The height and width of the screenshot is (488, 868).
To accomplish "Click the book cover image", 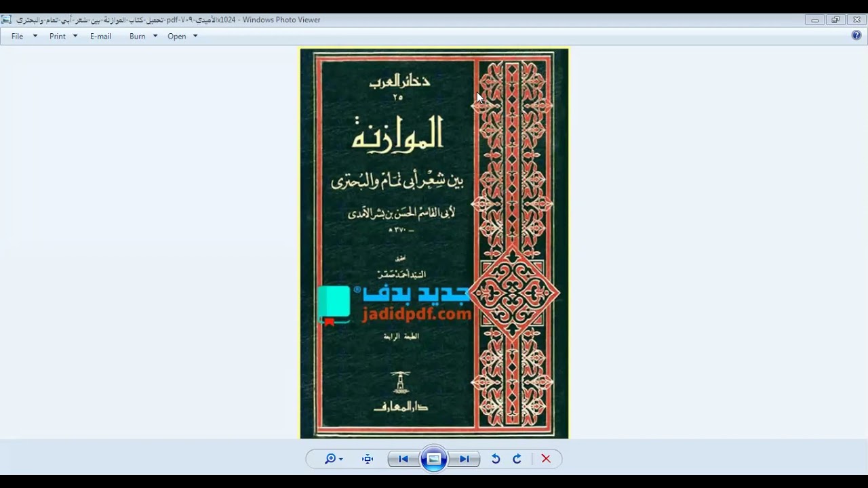I will coord(434,243).
